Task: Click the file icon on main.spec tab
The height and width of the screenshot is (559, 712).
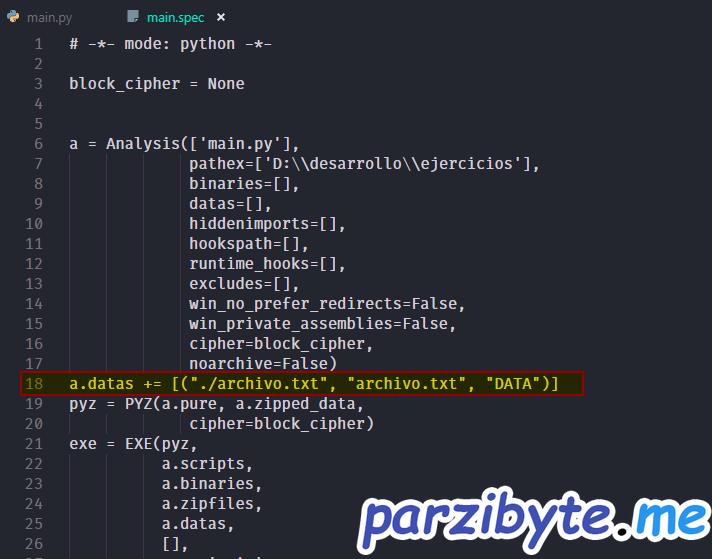Action: tap(132, 18)
